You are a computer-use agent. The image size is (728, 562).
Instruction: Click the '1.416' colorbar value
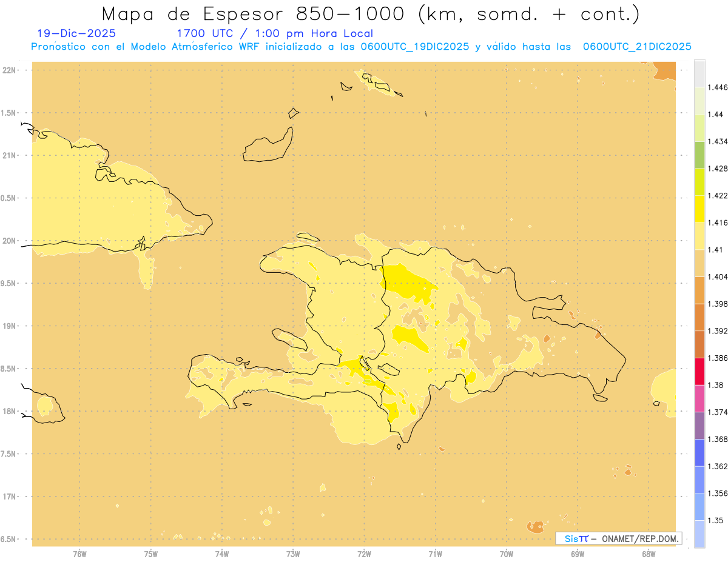tap(718, 222)
